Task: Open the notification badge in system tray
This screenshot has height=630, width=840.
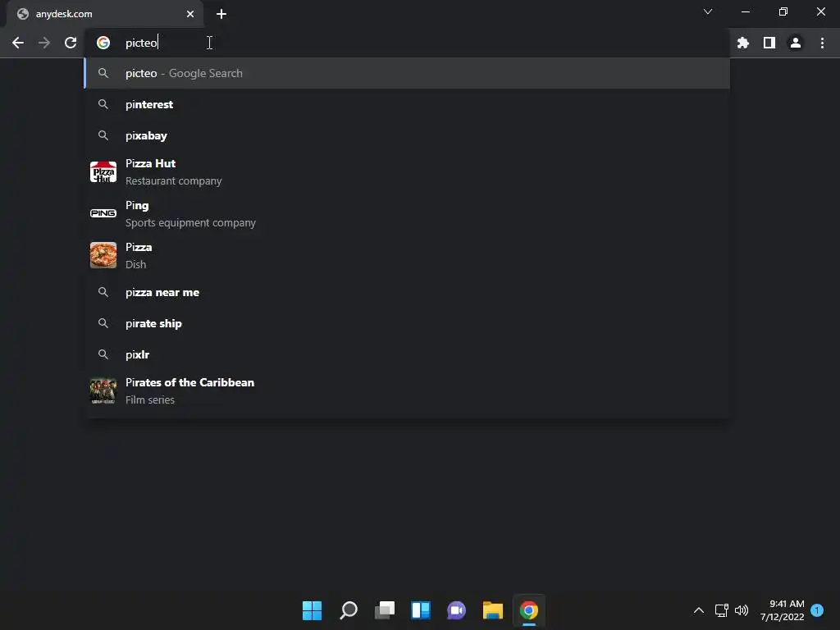Action: point(817,609)
